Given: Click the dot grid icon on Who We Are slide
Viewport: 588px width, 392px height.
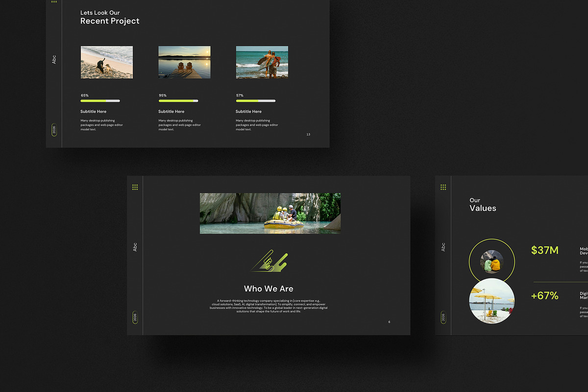Looking at the screenshot, I should (135, 187).
